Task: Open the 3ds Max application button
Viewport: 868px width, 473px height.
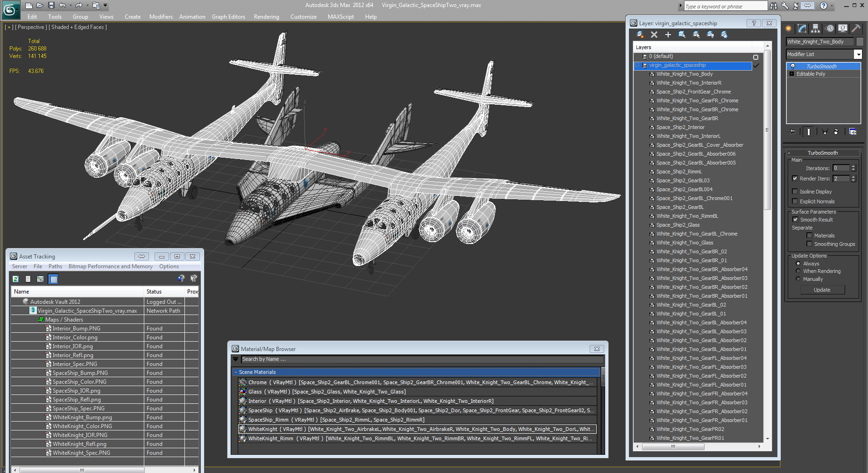Action: tap(10, 9)
